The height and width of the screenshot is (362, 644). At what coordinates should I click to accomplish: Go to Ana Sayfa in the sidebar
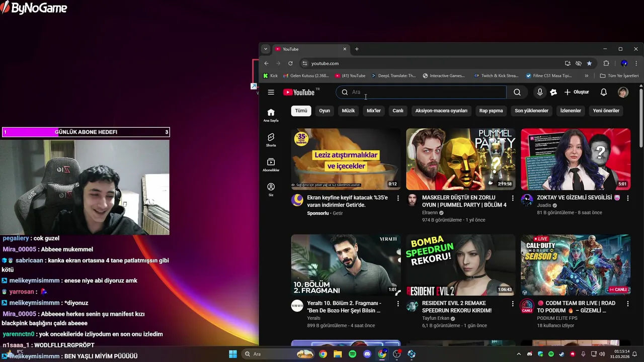[x=271, y=115]
